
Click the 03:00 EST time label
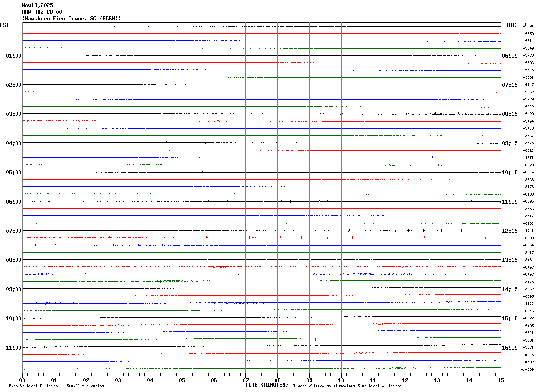pyautogui.click(x=14, y=114)
